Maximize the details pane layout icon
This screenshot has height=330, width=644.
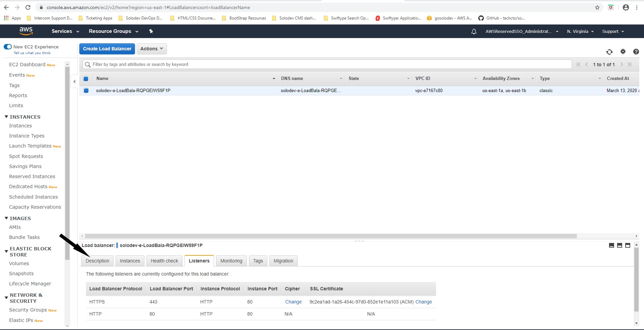[x=628, y=245]
